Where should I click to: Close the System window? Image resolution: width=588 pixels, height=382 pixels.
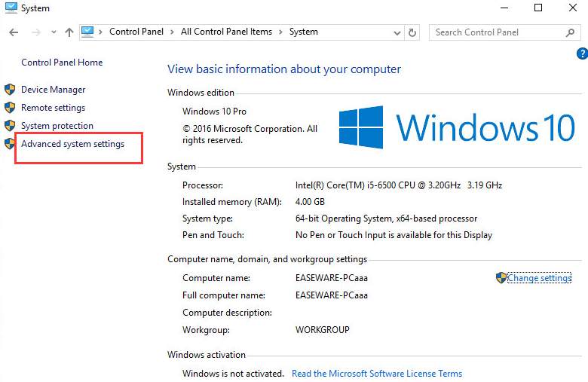[573, 8]
